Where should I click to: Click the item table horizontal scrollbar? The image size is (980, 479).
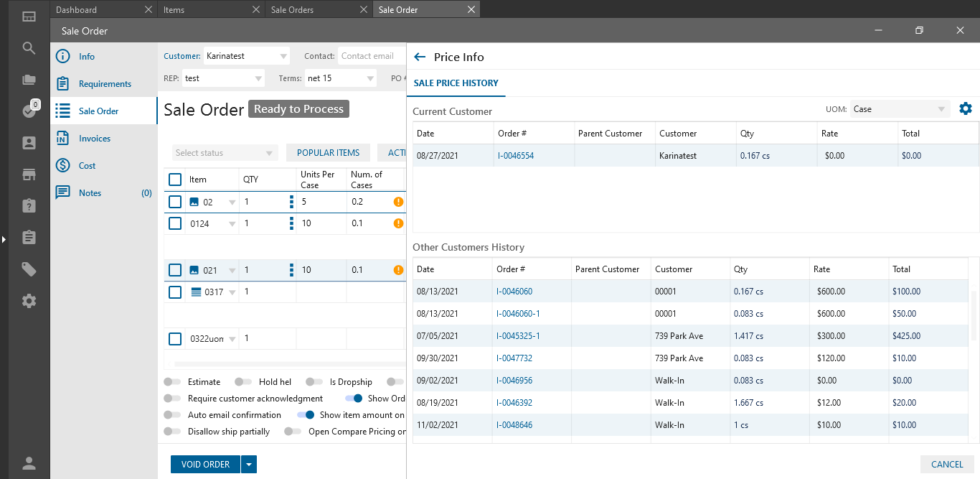pyautogui.click(x=287, y=364)
